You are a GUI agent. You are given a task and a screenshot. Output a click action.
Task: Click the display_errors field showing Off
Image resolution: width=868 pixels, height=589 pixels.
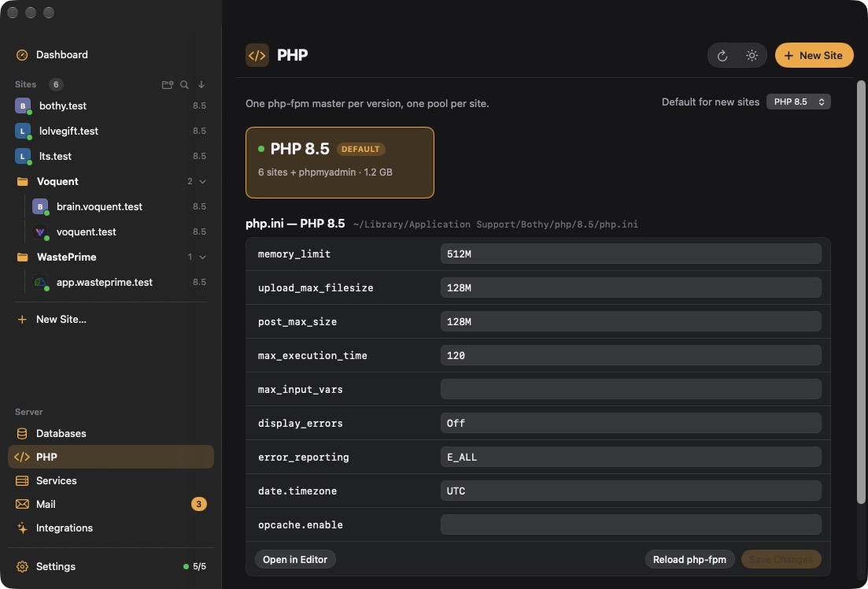point(631,423)
